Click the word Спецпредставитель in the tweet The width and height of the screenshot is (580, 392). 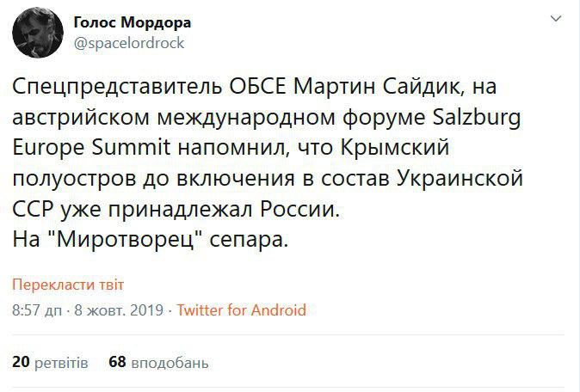pyautogui.click(x=118, y=87)
